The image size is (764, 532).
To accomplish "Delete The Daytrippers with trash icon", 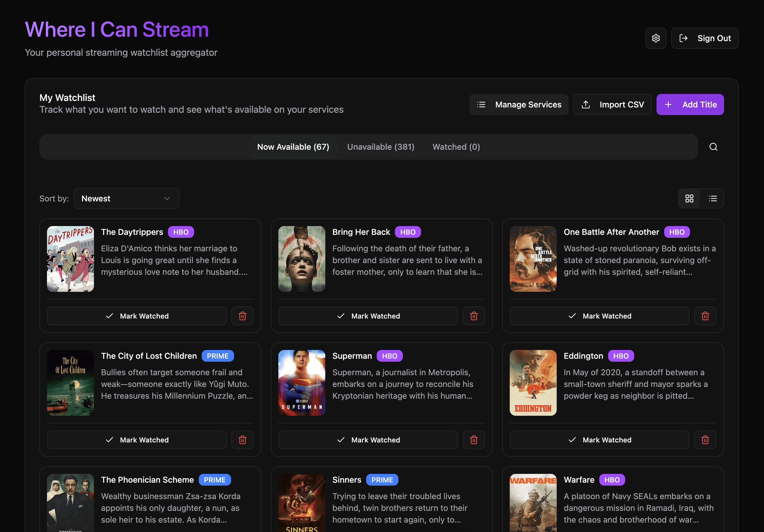I will point(242,316).
